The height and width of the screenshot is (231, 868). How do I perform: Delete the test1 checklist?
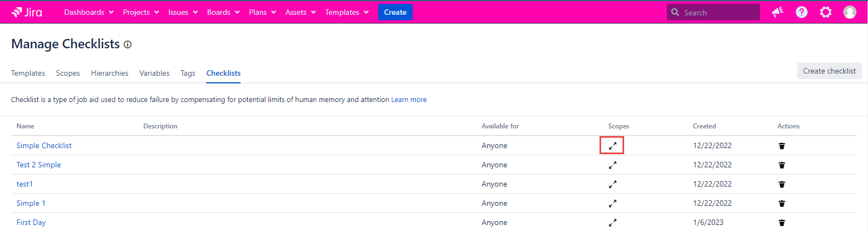point(781,184)
